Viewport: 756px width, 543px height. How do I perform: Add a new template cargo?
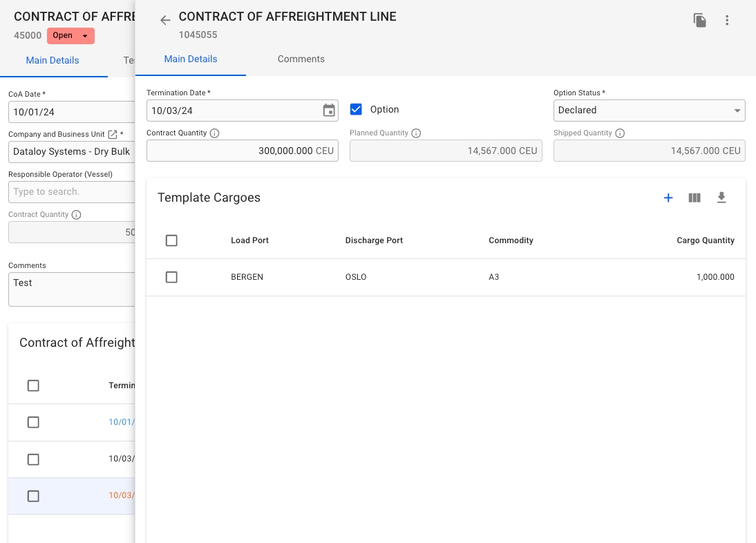[x=668, y=198]
